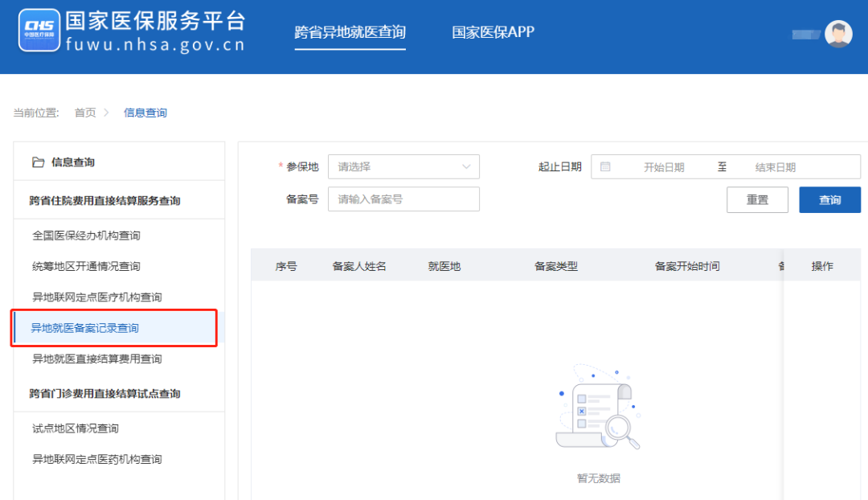Click the CHS platform logo icon
The height and width of the screenshot is (500, 868).
pyautogui.click(x=39, y=31)
